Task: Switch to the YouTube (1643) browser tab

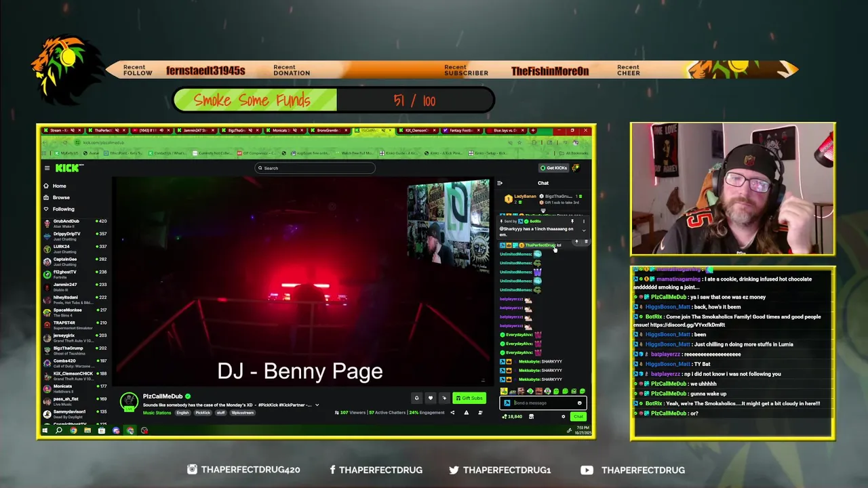Action: pyautogui.click(x=151, y=130)
